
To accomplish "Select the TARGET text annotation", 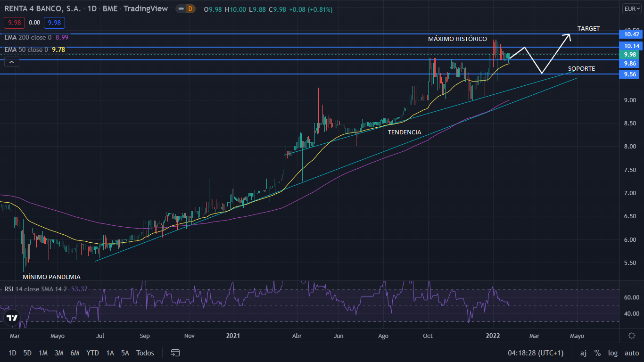I will (x=588, y=29).
